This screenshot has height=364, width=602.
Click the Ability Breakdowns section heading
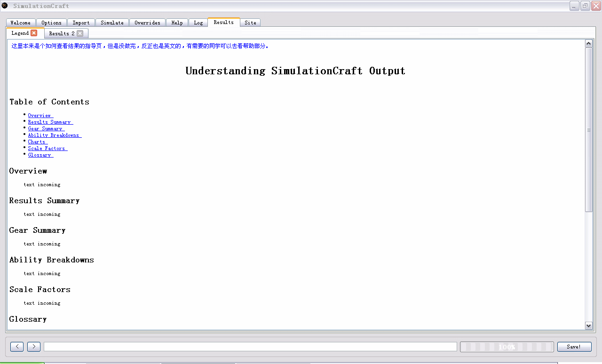[x=52, y=260]
